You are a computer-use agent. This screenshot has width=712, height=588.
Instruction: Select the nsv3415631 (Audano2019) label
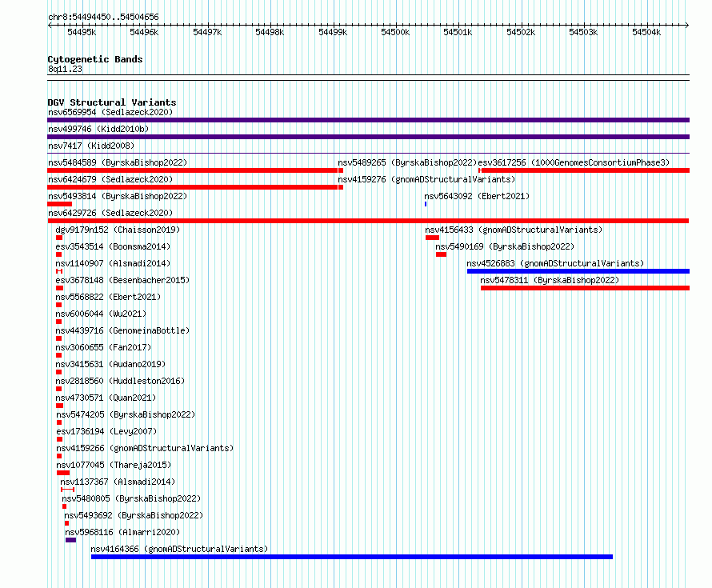[x=110, y=364]
